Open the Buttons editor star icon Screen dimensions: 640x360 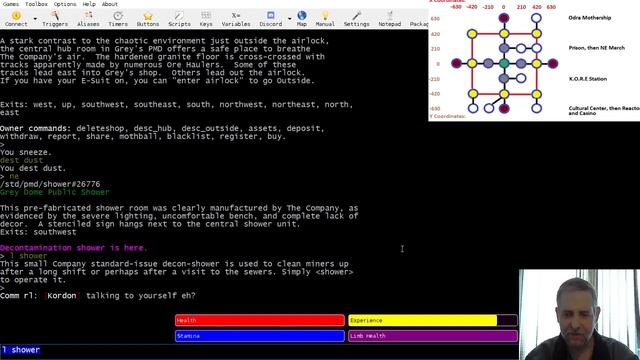click(148, 19)
